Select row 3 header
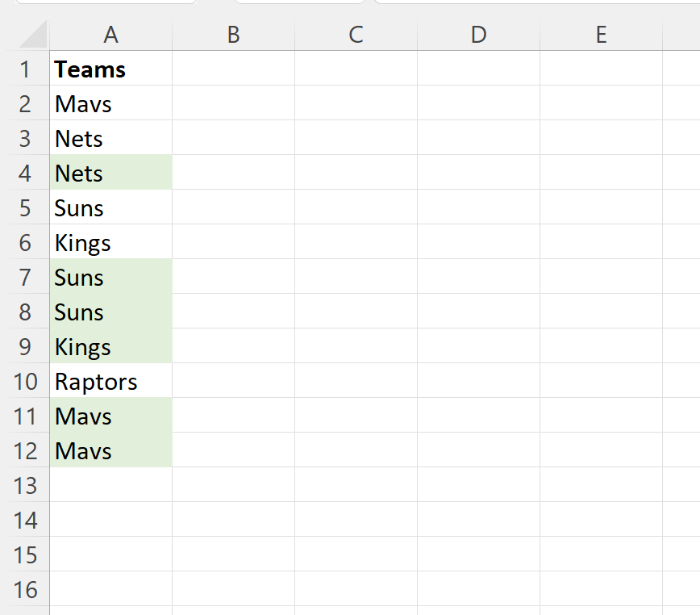The width and height of the screenshot is (700, 615). (24, 137)
